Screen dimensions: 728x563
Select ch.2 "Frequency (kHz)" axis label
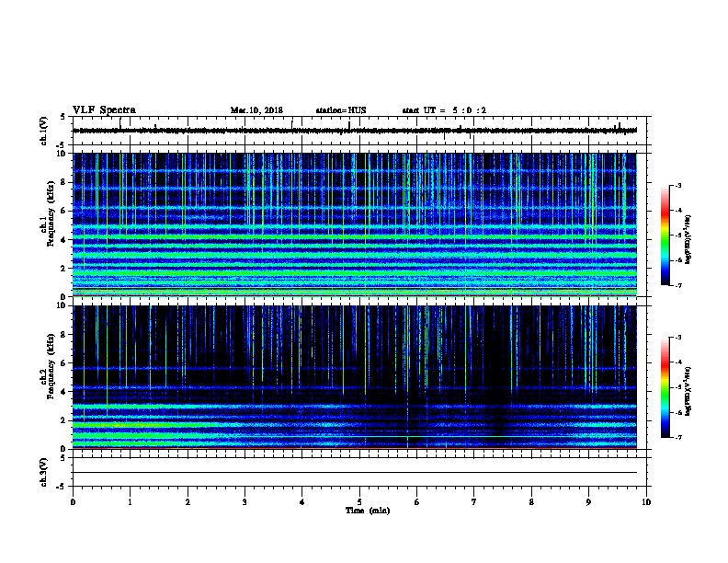(x=51, y=366)
